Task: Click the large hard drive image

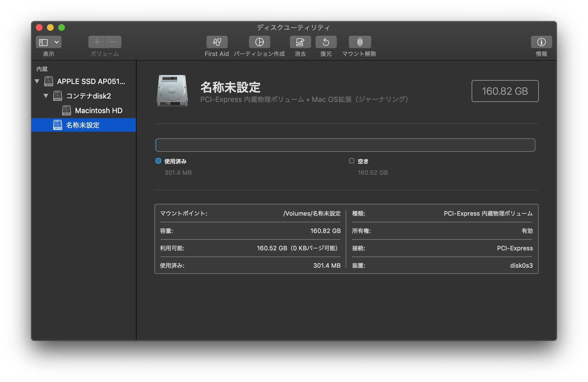Action: pyautogui.click(x=172, y=91)
